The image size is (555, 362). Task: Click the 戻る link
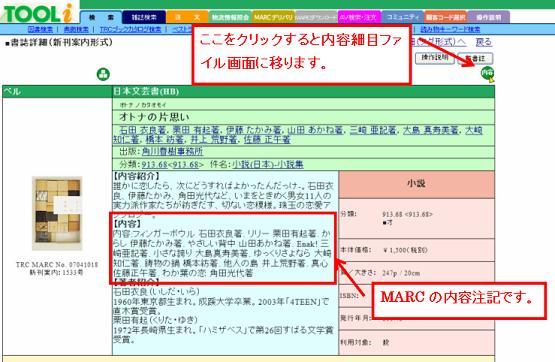point(484,42)
